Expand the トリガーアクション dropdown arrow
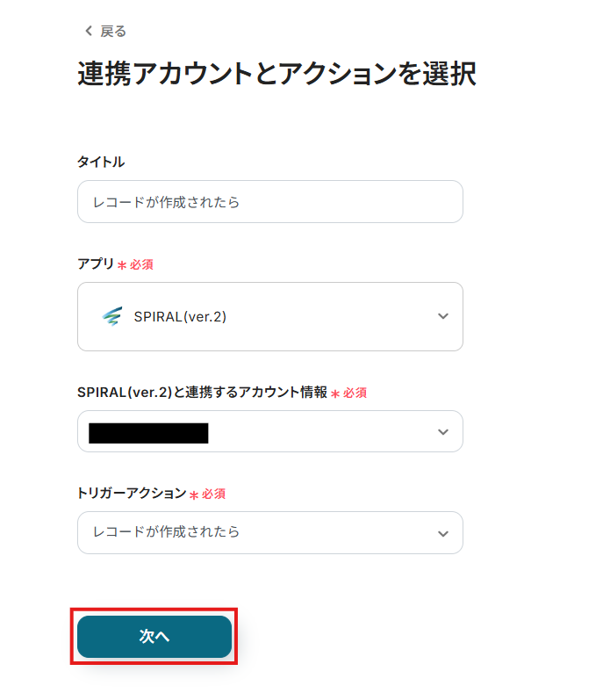Screen dimensions: 610x700 (x=442, y=533)
